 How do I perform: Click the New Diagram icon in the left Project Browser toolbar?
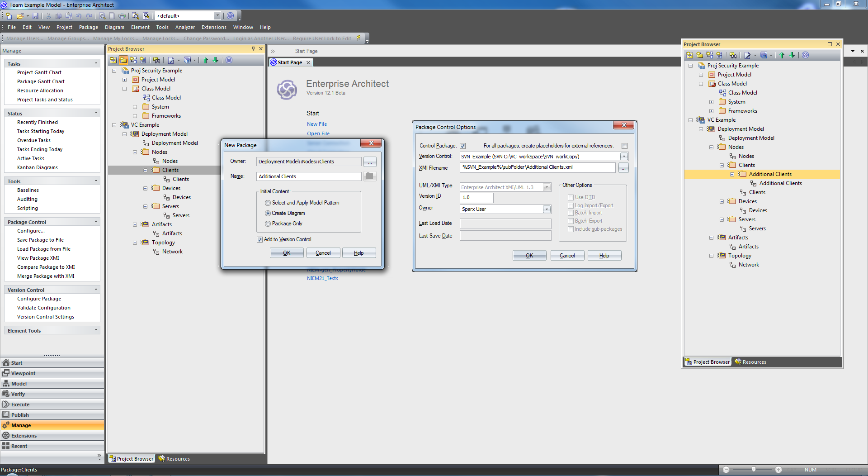click(x=133, y=60)
